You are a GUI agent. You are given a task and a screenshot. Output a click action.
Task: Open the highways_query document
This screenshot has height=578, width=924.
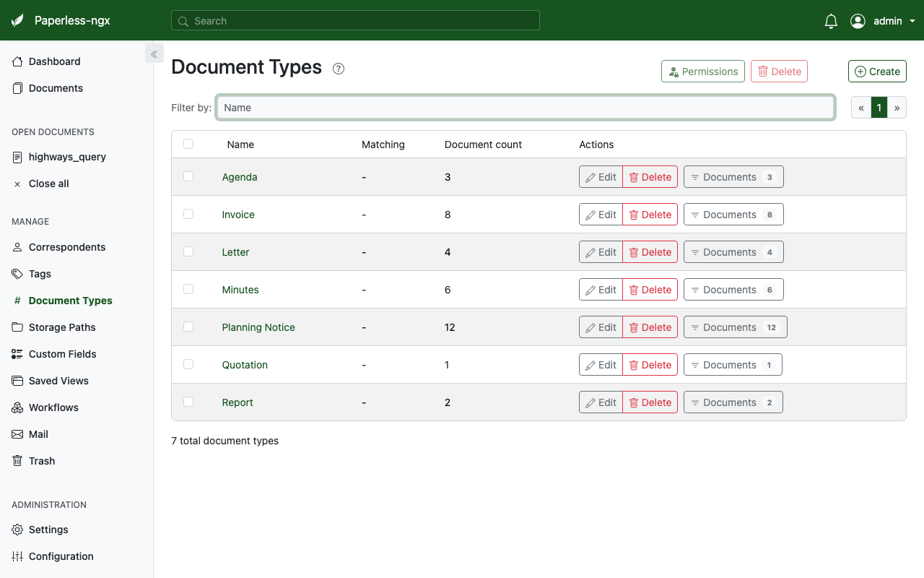point(59,157)
